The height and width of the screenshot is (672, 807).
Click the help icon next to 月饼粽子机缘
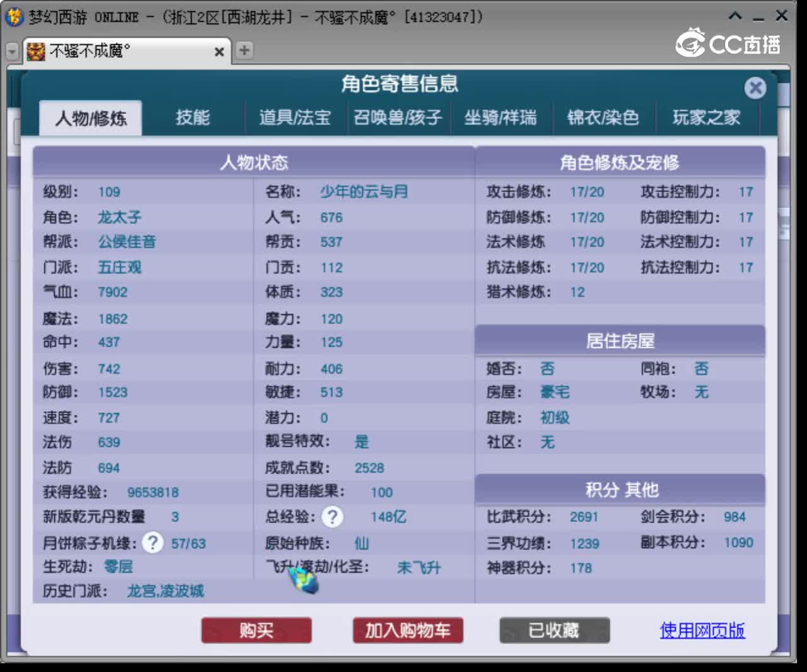(153, 543)
